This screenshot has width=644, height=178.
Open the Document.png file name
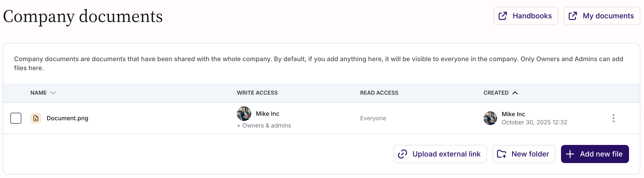point(68,118)
